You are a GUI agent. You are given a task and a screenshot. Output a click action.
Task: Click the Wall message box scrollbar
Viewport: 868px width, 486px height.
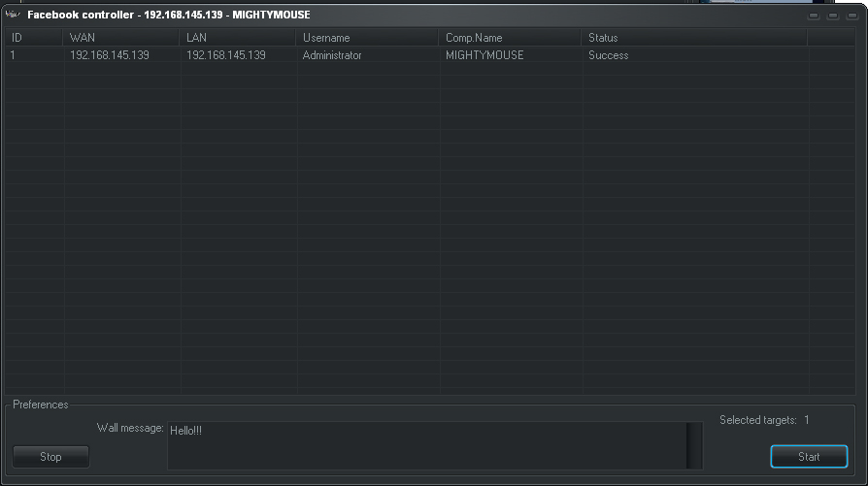[x=694, y=445]
